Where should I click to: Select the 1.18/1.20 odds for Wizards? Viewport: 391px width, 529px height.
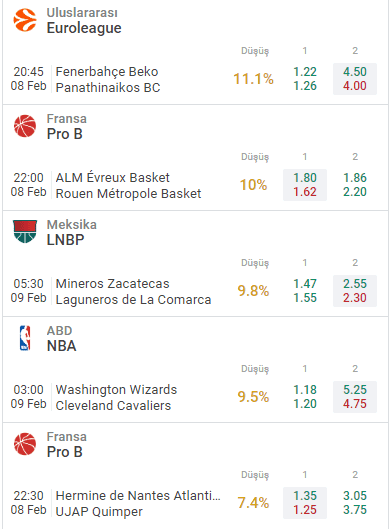coord(305,397)
